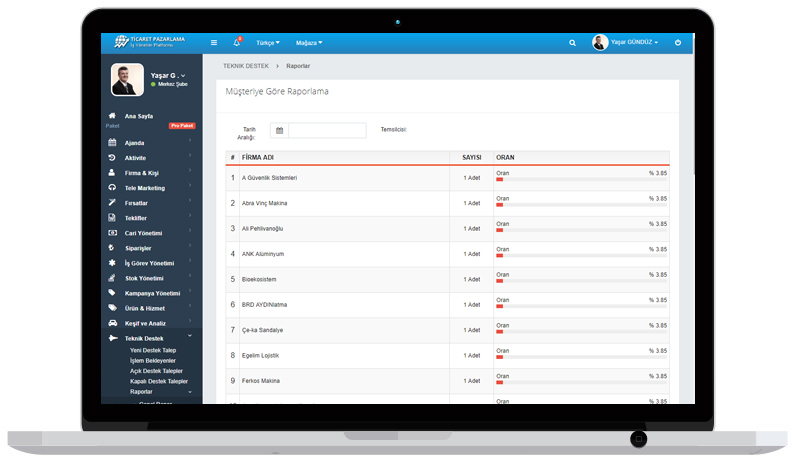Viewport: 800px width, 463px height.
Task: Click the Merkez Şube status label
Action: point(169,84)
